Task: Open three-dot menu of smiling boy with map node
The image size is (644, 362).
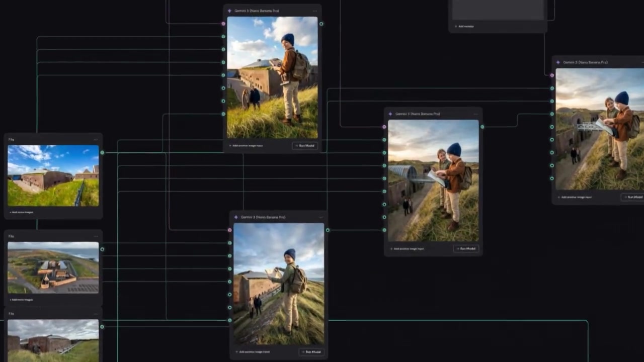Action: 321,217
